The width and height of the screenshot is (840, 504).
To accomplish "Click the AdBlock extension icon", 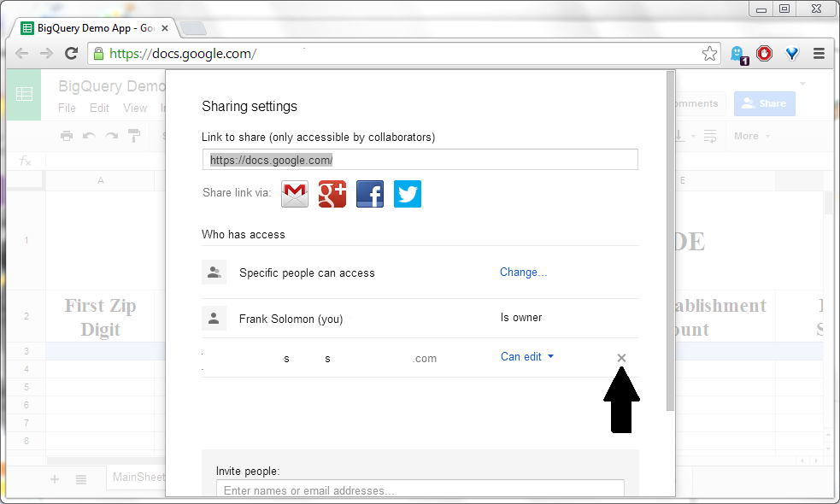I will 764,53.
